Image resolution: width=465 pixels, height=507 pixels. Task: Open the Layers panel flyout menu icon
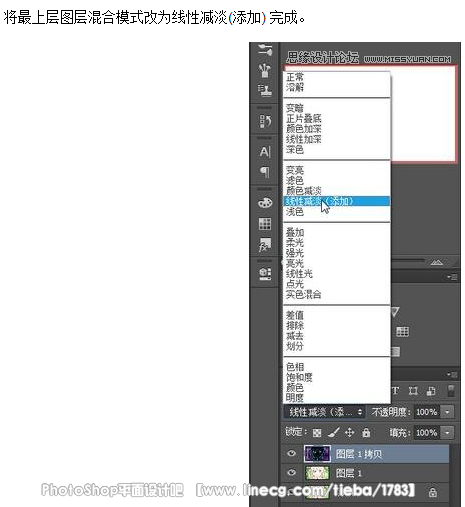[452, 375]
